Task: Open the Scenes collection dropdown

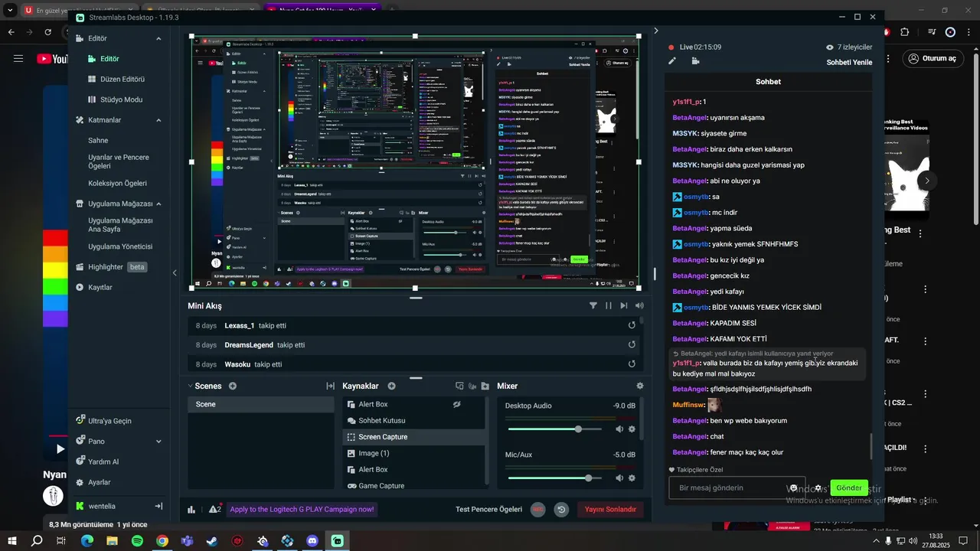Action: pos(191,386)
